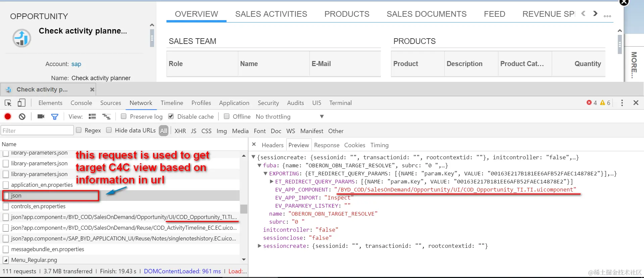This screenshot has width=644, height=278.
Task: Expand the ET_REDIRECT_QUERY_PARAMS node
Action: click(x=271, y=181)
